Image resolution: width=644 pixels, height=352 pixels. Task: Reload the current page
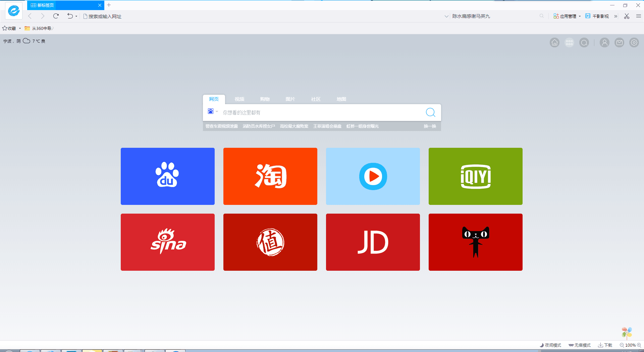click(x=56, y=16)
